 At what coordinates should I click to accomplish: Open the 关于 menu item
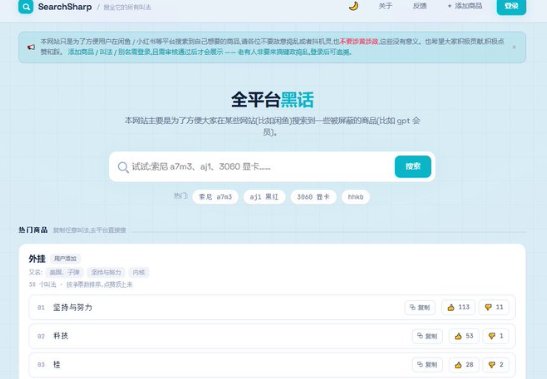385,6
